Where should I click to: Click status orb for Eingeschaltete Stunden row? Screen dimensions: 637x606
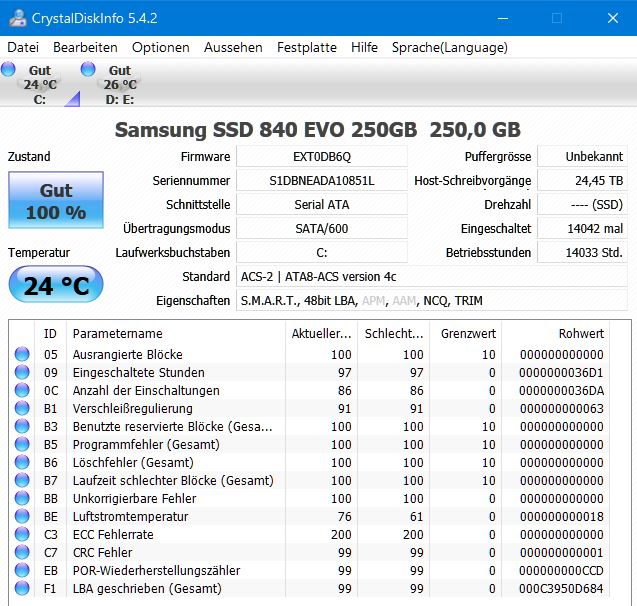click(x=22, y=372)
